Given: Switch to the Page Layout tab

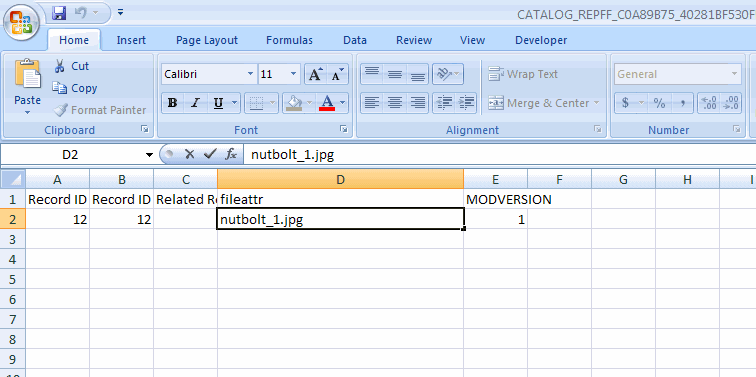Looking at the screenshot, I should click(x=207, y=40).
